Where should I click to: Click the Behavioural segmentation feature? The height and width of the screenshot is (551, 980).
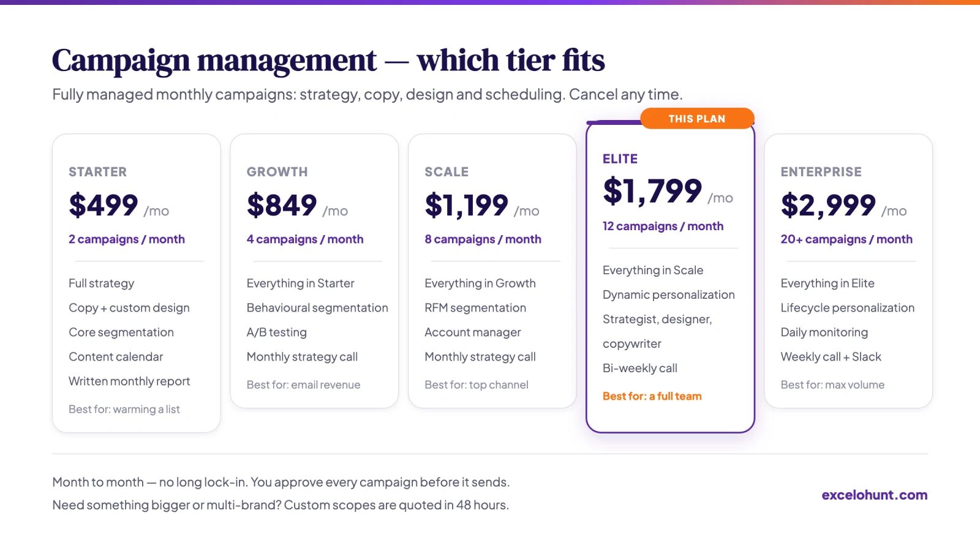[x=317, y=308]
